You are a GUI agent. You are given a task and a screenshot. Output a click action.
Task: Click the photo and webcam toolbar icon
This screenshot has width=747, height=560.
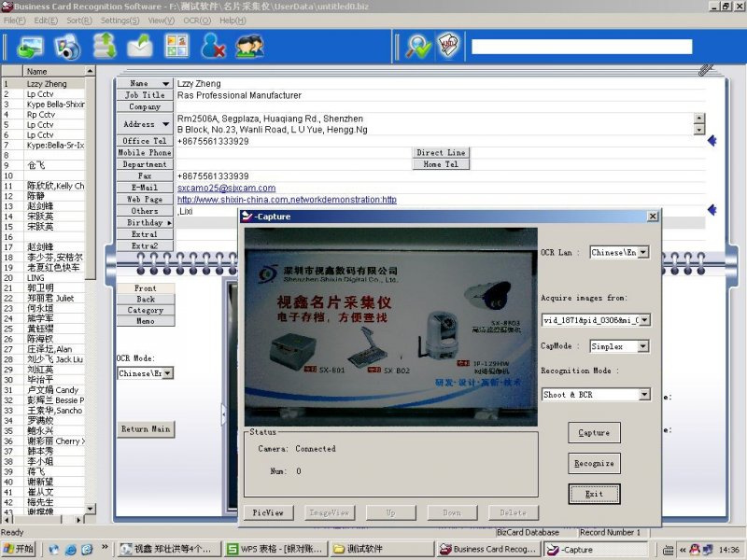point(67,47)
